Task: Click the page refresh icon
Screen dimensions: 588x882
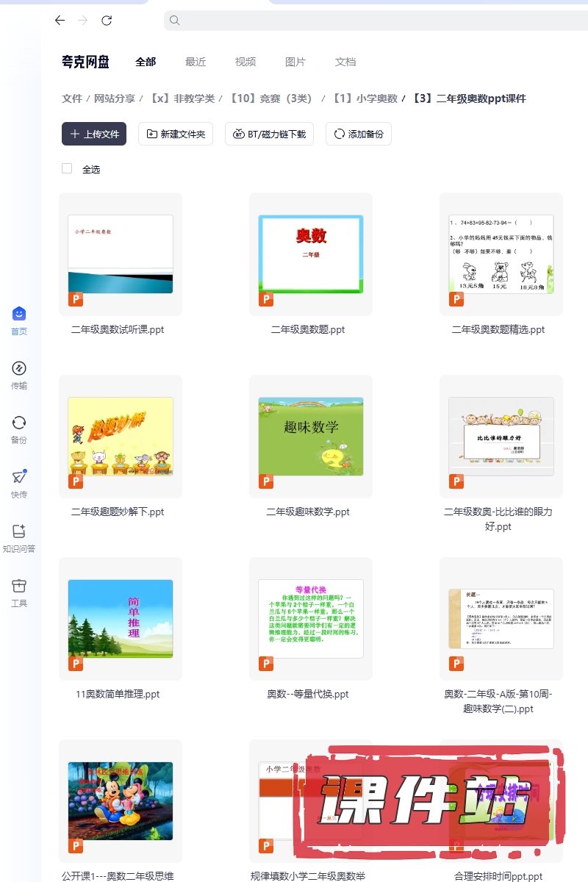Action: (x=107, y=21)
